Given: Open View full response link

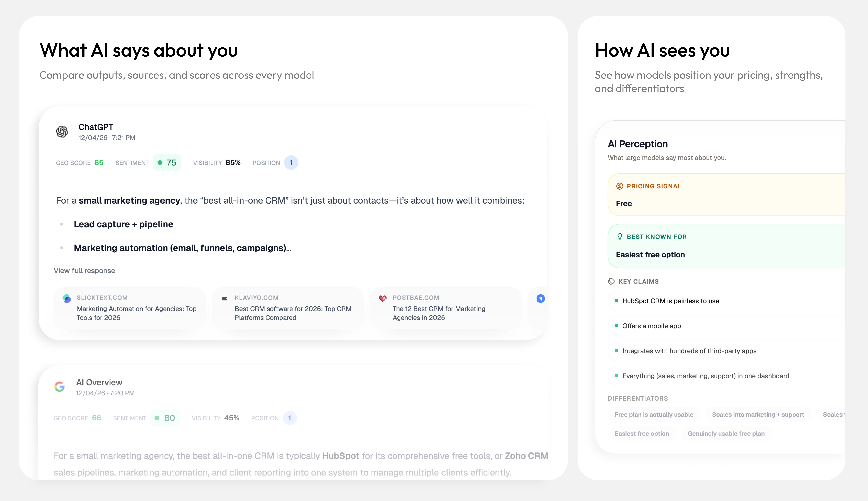Looking at the screenshot, I should [84, 271].
